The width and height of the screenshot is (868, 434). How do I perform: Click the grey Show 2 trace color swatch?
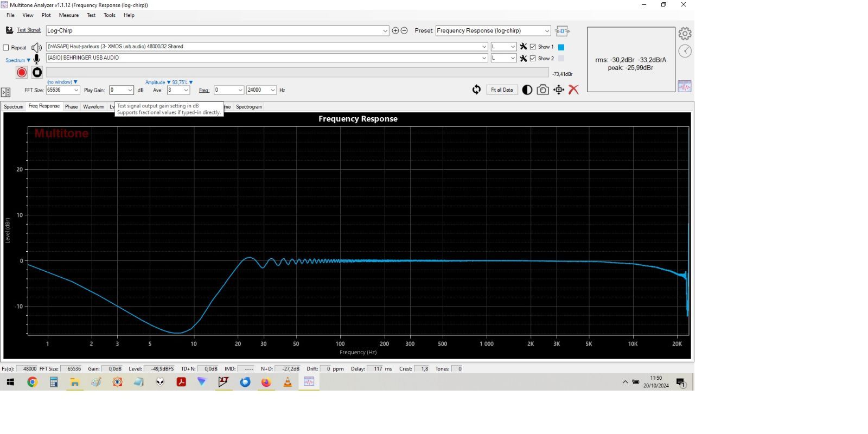tap(561, 58)
